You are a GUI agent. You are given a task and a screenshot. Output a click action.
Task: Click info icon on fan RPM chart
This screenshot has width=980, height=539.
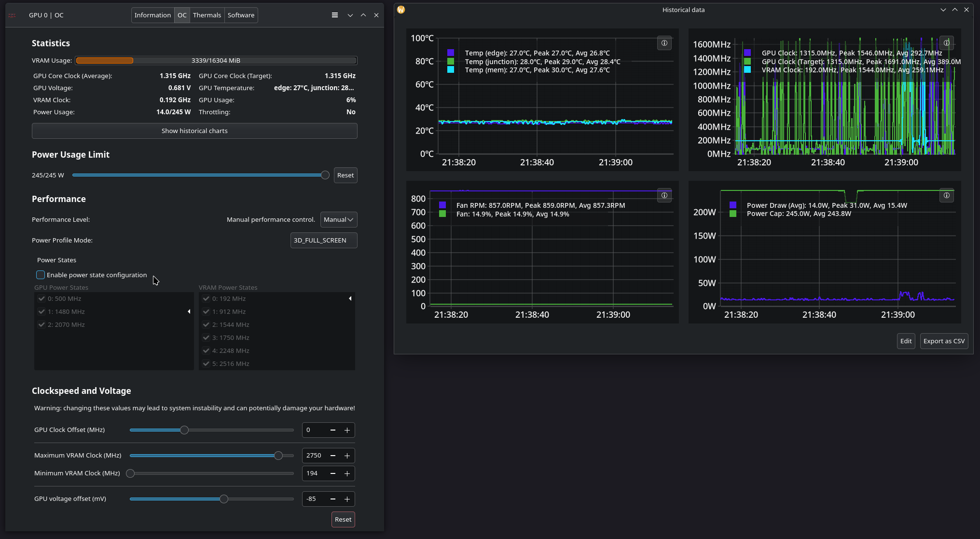click(664, 196)
